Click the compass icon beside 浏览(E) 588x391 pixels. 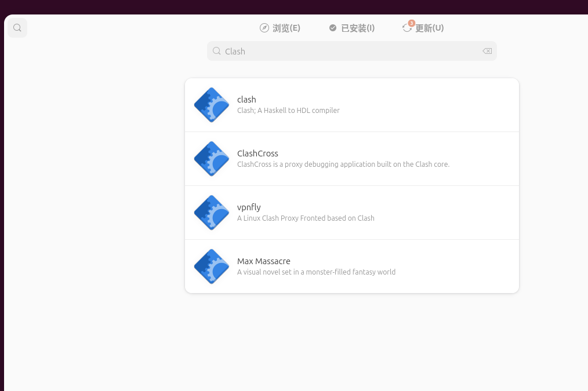pos(264,28)
